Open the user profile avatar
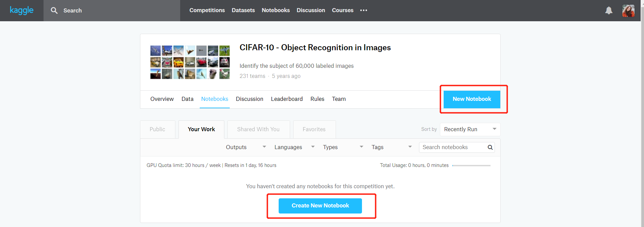This screenshot has height=227, width=644. coord(628,10)
